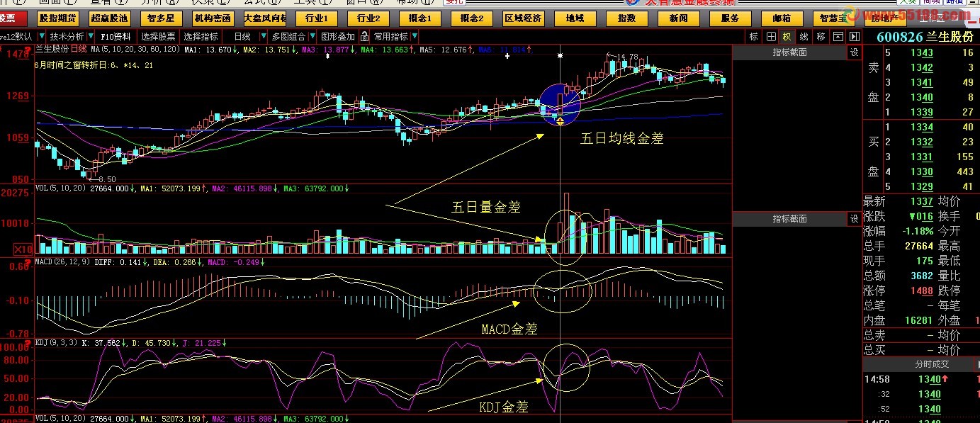Open the 邮箱 mailbox button

pyautogui.click(x=782, y=18)
